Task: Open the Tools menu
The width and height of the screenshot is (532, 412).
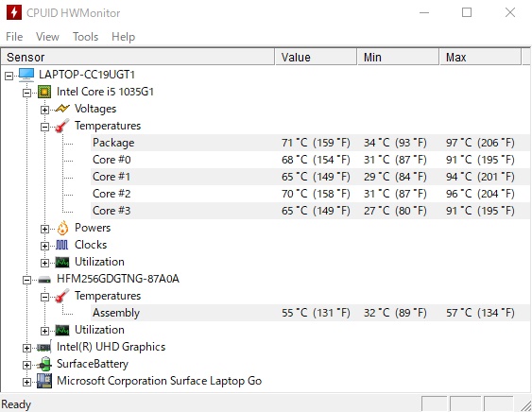Action: pos(85,37)
